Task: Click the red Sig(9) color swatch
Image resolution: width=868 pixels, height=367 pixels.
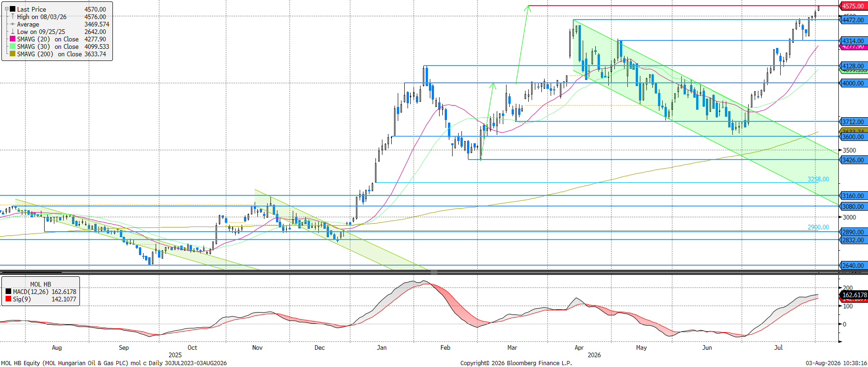Action: tap(8, 299)
